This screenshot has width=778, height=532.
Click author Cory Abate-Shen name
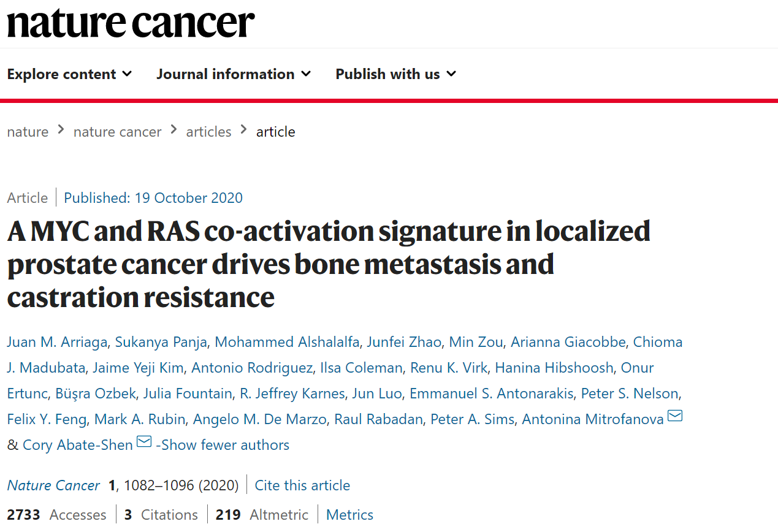click(x=77, y=445)
